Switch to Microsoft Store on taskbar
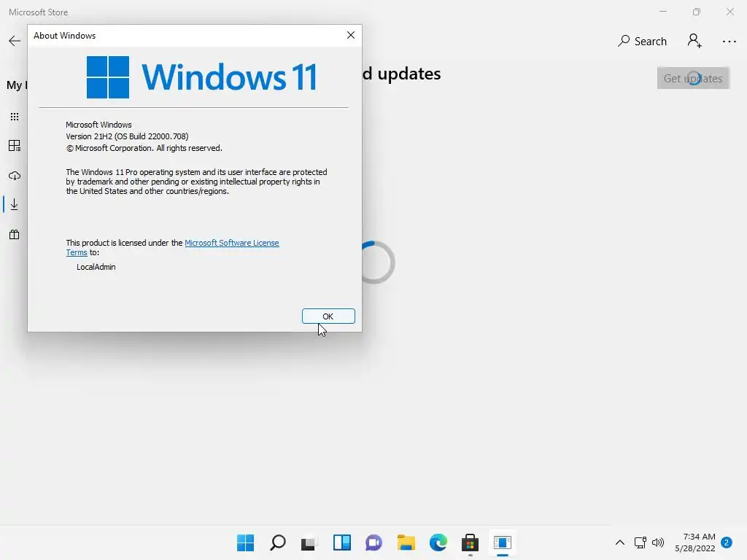747x560 pixels. (x=471, y=542)
